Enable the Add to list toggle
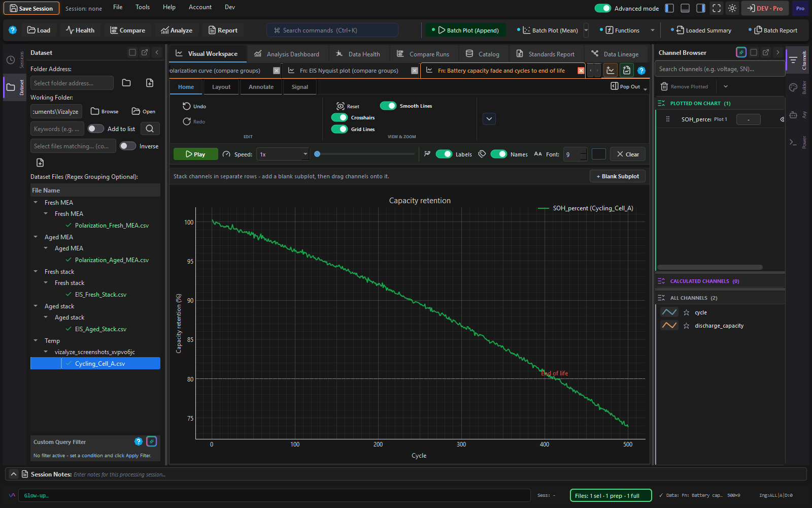Viewport: 812px width, 508px height. (x=95, y=129)
